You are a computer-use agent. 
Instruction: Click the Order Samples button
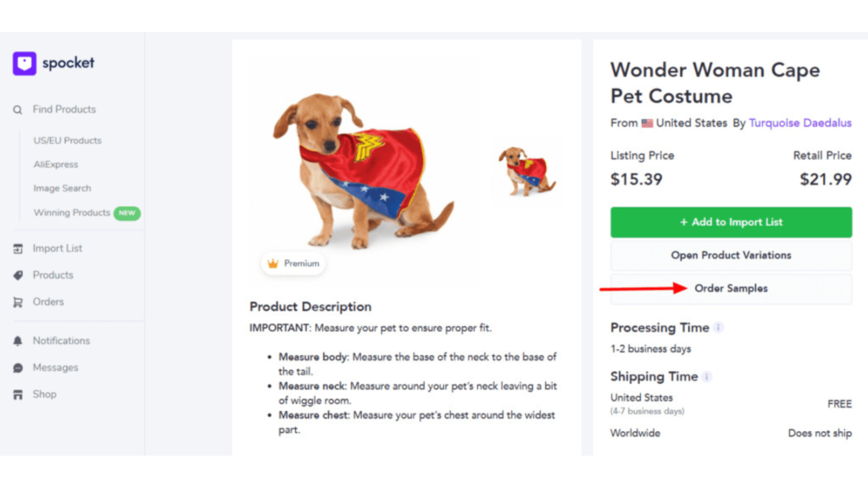[x=731, y=288]
